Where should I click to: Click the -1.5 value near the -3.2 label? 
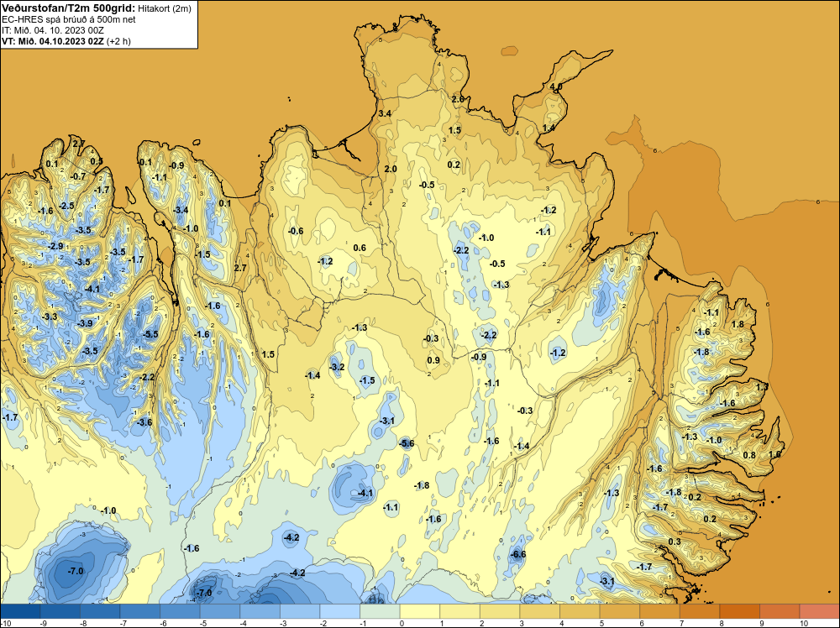[x=367, y=380]
